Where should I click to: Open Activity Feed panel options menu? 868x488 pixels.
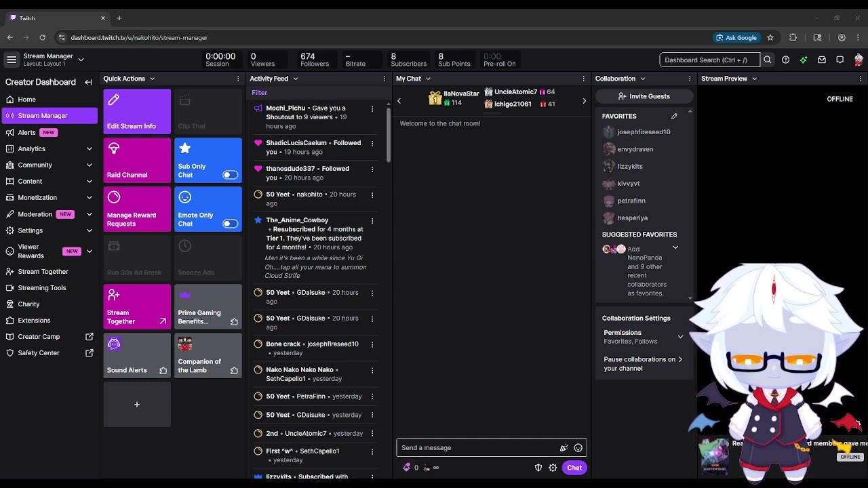pyautogui.click(x=384, y=79)
